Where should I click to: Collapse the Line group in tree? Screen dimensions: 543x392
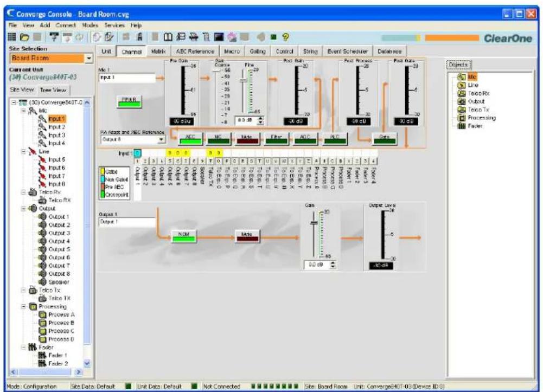24,152
